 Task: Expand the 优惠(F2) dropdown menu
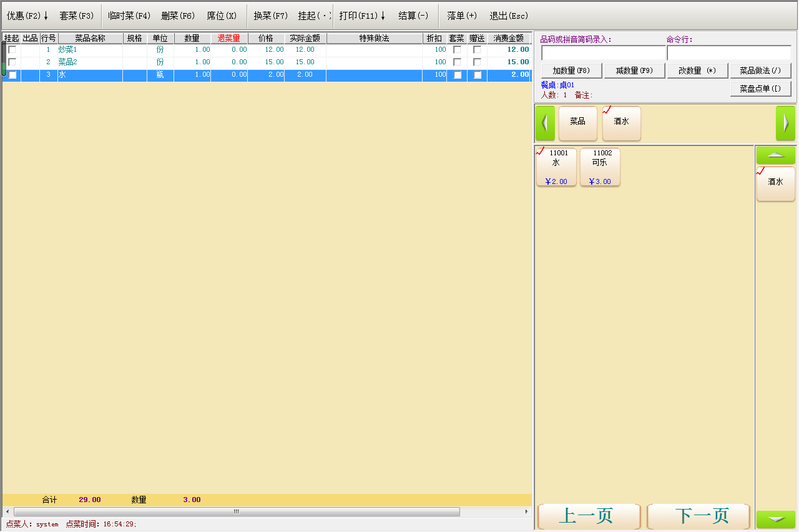[x=27, y=16]
